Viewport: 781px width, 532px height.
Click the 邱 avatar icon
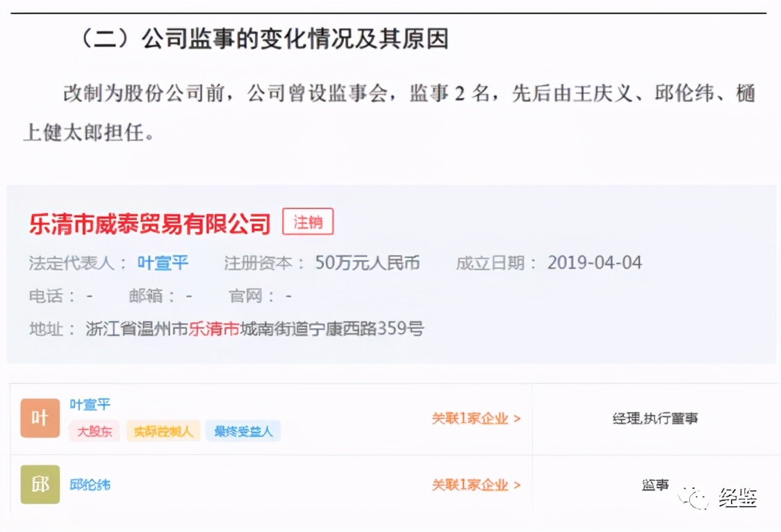pyautogui.click(x=39, y=485)
